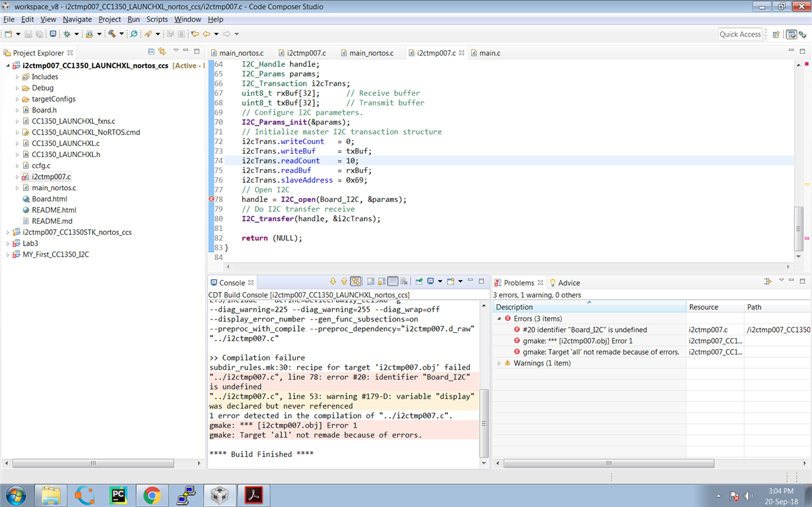Open Windows Explorer from the taskbar
Screen dimensions: 812x507
click(51, 495)
